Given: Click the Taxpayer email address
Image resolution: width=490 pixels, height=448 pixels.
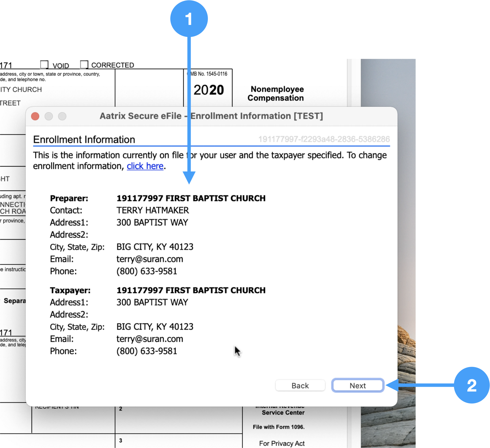Looking at the screenshot, I should click(x=149, y=339).
